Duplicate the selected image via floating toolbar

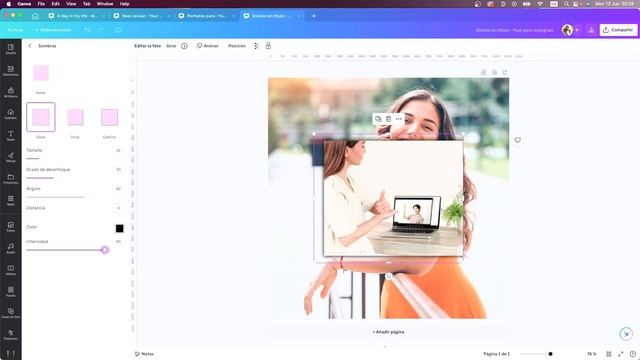378,119
